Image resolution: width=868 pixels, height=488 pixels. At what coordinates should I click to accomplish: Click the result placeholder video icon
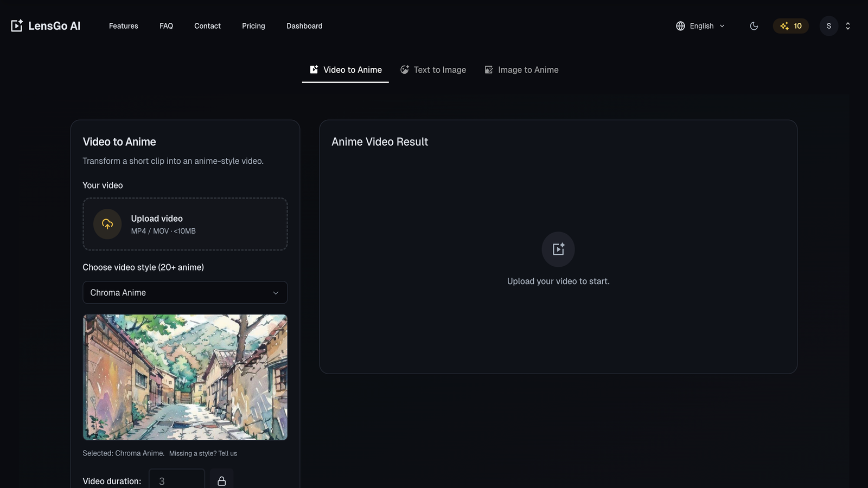pos(558,249)
